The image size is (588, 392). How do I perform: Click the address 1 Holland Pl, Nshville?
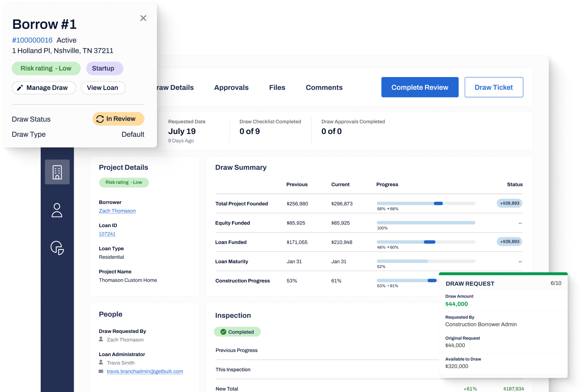(x=63, y=51)
